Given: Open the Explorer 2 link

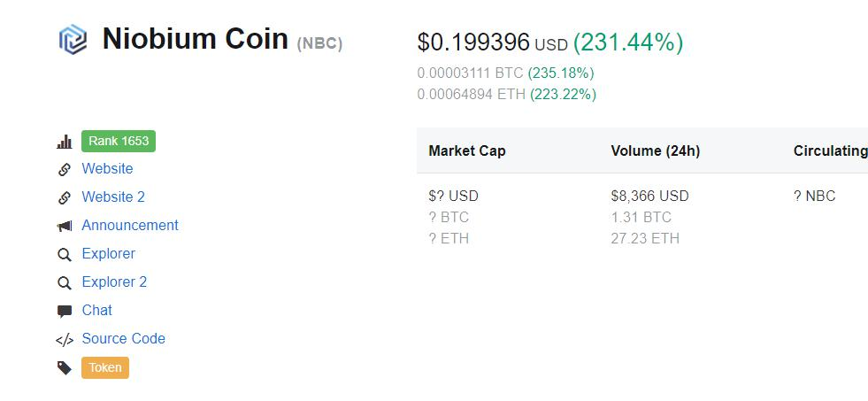Looking at the screenshot, I should click(x=114, y=282).
